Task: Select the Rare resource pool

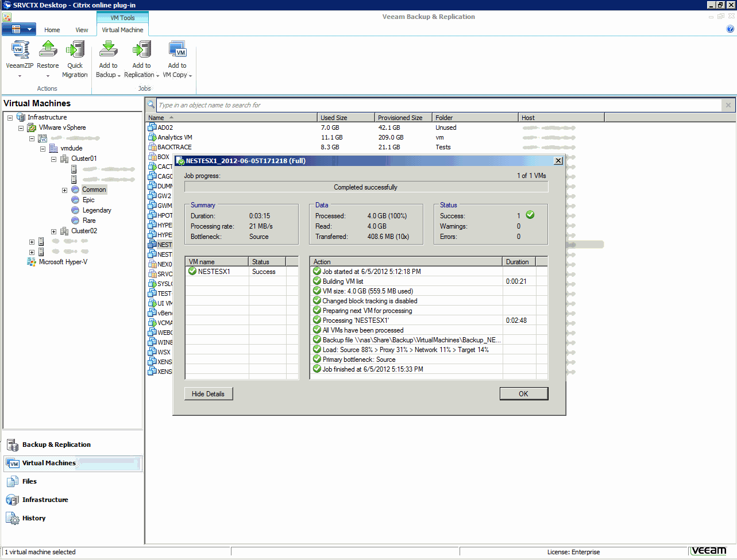Action: pyautogui.click(x=89, y=221)
